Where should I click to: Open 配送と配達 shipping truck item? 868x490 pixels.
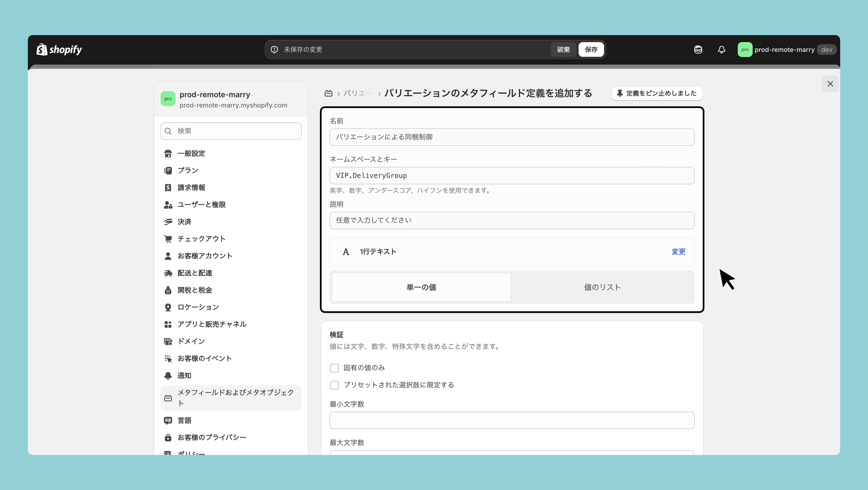click(168, 273)
